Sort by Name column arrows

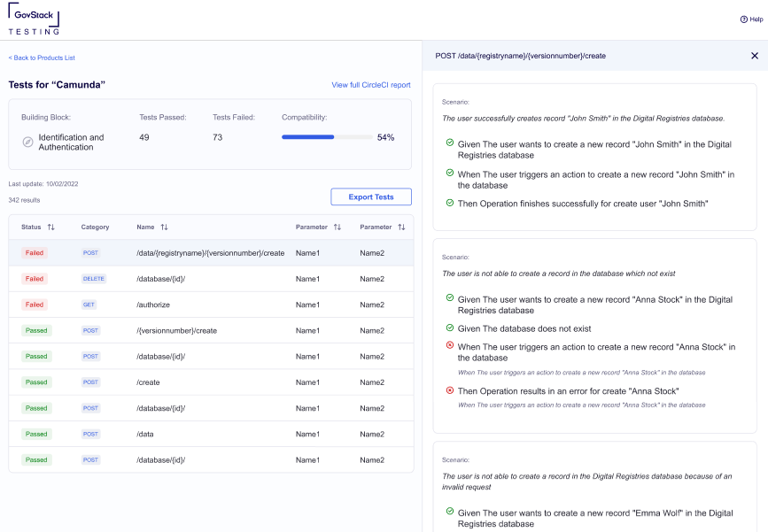point(164,227)
